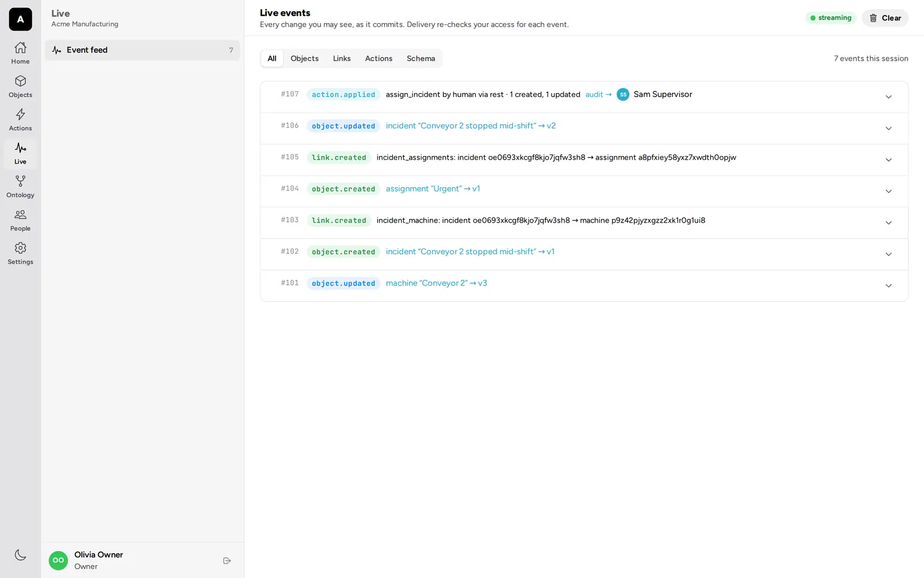This screenshot has height=578, width=924.
Task: Click the incident_machine link description text
Action: pos(541,220)
